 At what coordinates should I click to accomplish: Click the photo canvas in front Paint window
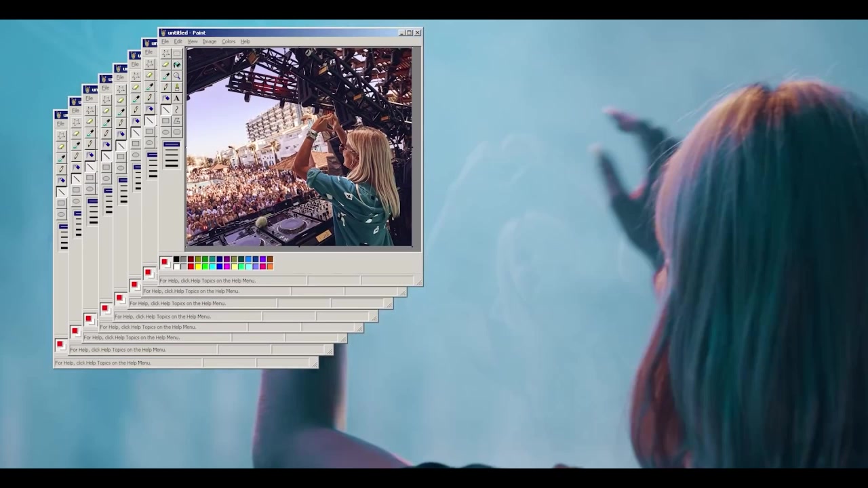(x=299, y=146)
